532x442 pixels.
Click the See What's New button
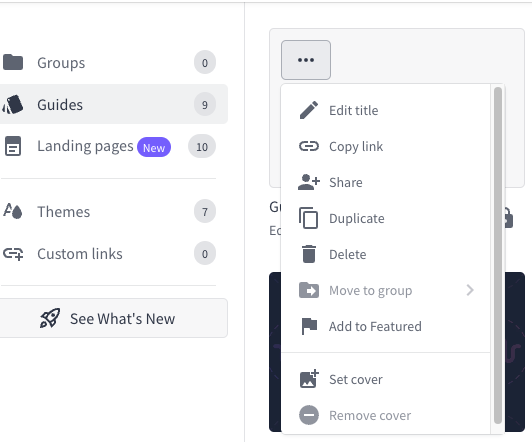(x=113, y=318)
